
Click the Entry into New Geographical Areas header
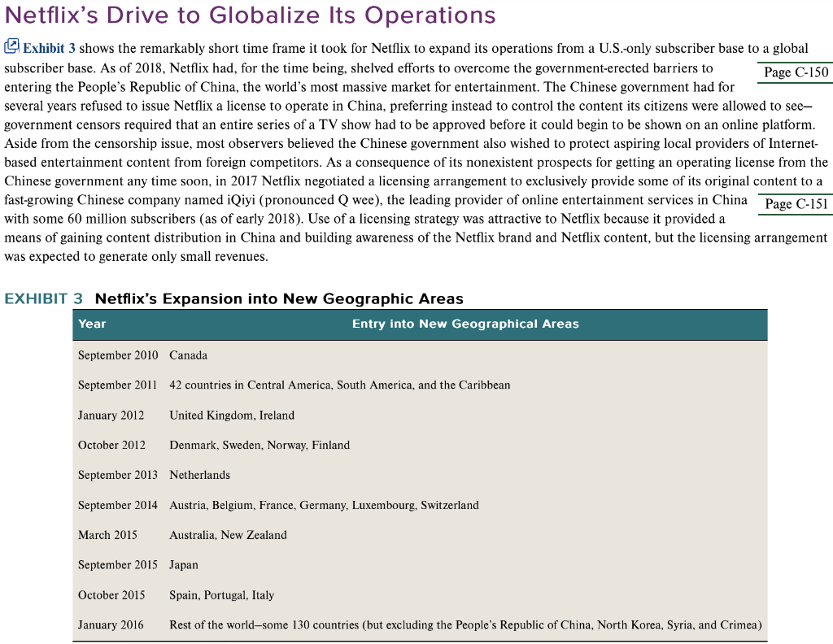[x=465, y=324]
